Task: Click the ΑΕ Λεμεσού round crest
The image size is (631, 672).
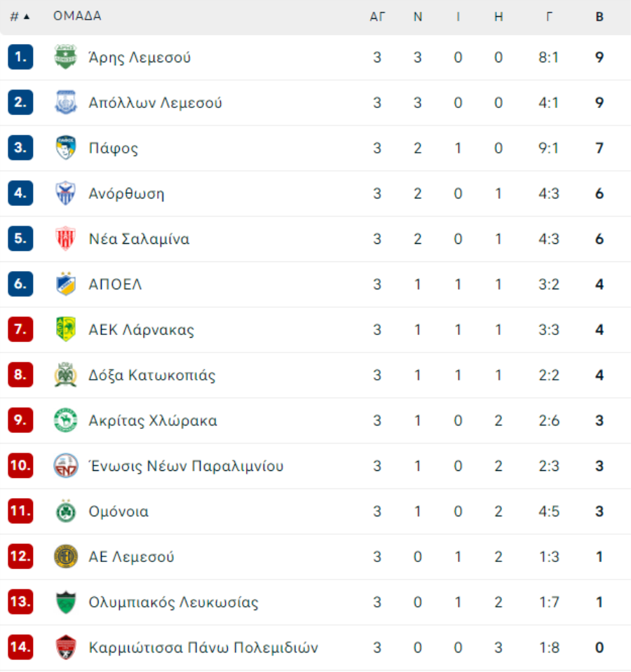Action: click(x=66, y=556)
